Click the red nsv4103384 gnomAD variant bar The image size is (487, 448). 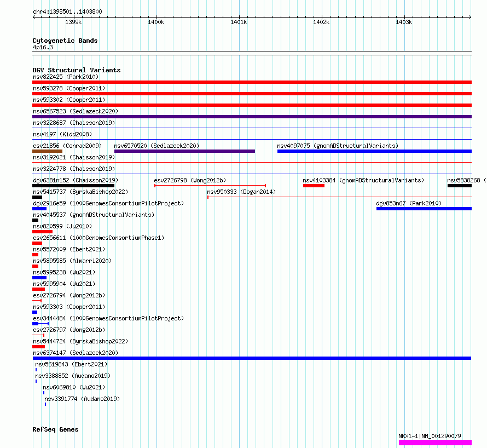[314, 186]
